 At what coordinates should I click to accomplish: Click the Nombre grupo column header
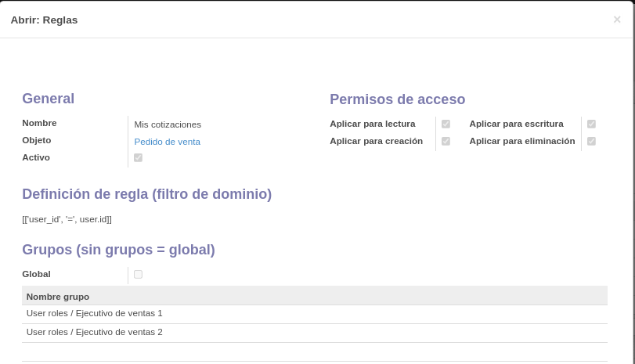point(58,297)
